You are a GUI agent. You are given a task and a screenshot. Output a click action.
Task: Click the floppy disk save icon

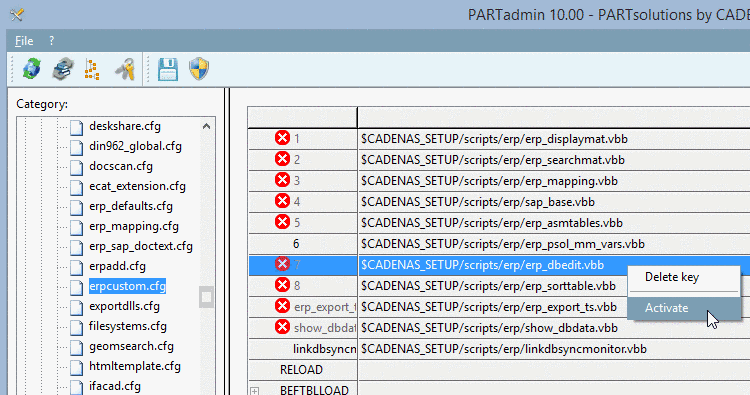(168, 69)
